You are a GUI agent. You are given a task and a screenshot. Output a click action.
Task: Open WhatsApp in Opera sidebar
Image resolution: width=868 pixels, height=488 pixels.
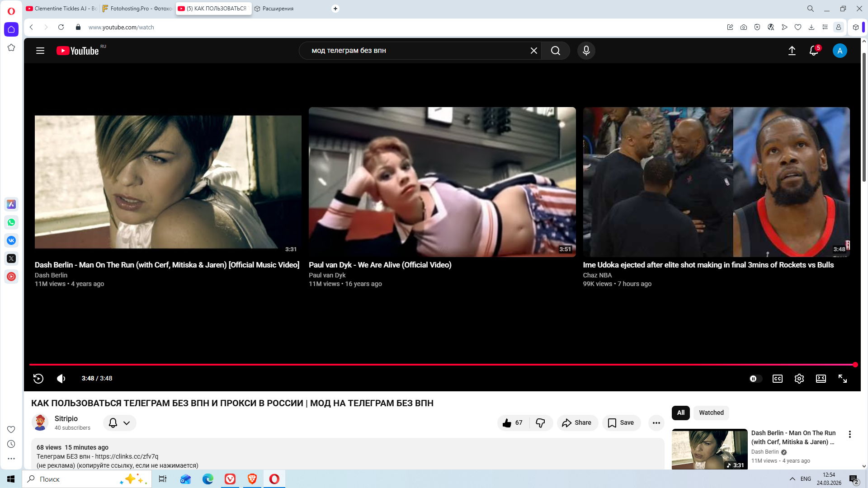[x=11, y=222]
